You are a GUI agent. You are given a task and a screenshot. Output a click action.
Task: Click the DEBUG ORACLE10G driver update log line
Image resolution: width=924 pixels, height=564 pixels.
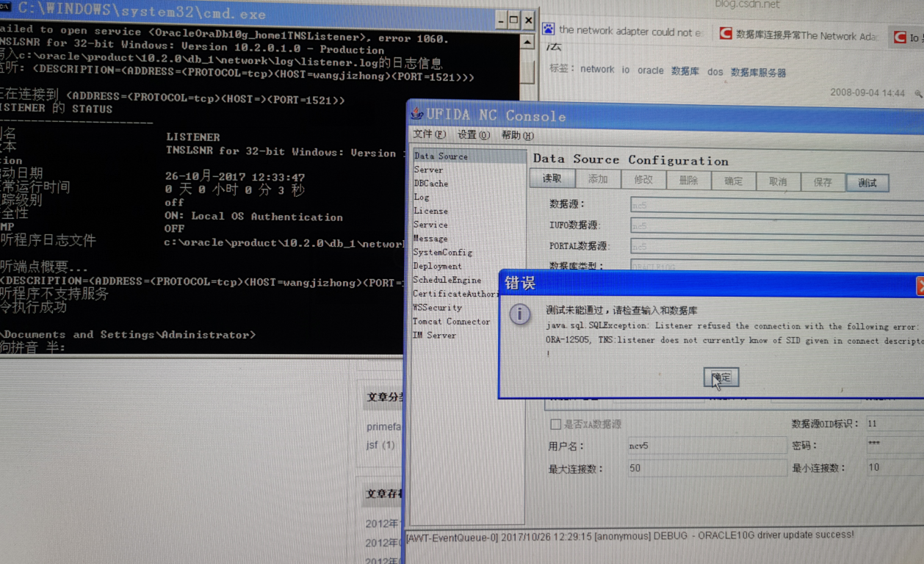pyautogui.click(x=631, y=536)
